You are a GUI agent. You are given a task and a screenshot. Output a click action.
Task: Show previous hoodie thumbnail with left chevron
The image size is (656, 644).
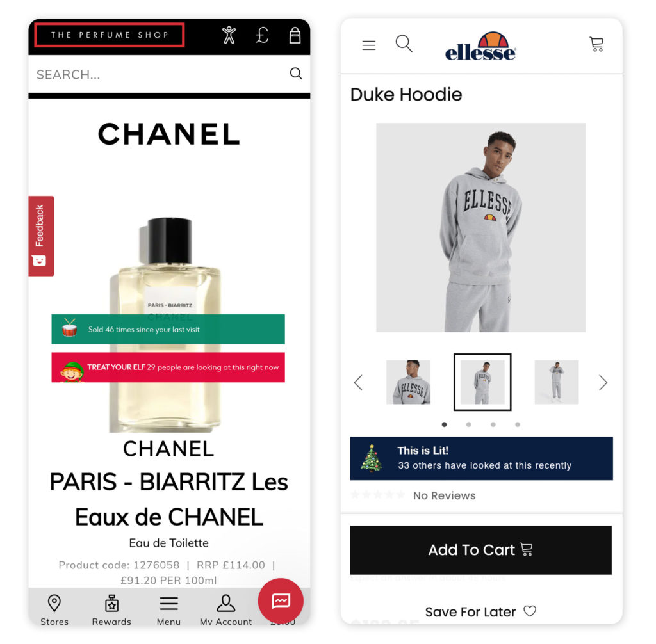[x=358, y=383]
